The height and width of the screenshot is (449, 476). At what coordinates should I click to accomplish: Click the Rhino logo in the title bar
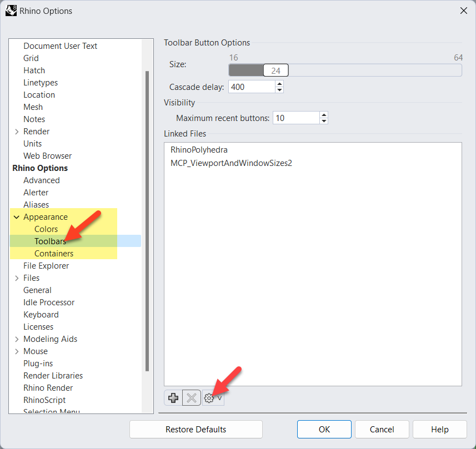pyautogui.click(x=11, y=11)
